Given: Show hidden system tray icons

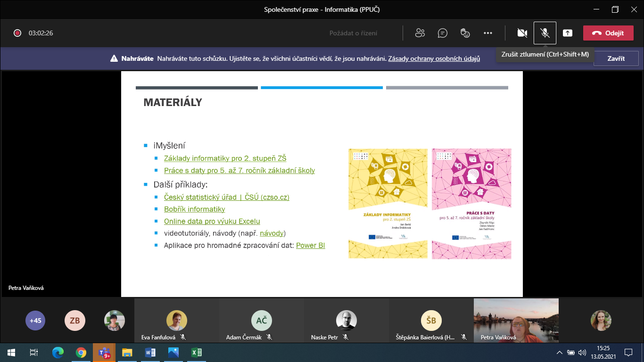Looking at the screenshot, I should pyautogui.click(x=560, y=352).
